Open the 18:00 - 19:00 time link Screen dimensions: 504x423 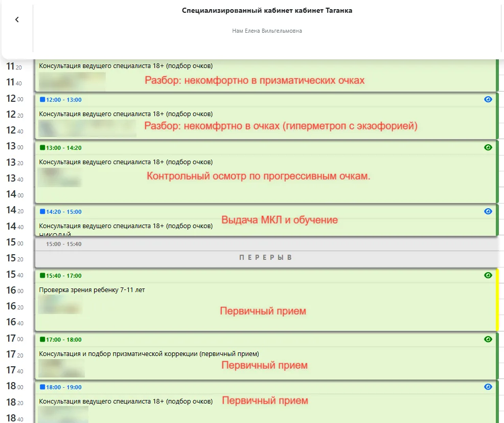click(64, 387)
